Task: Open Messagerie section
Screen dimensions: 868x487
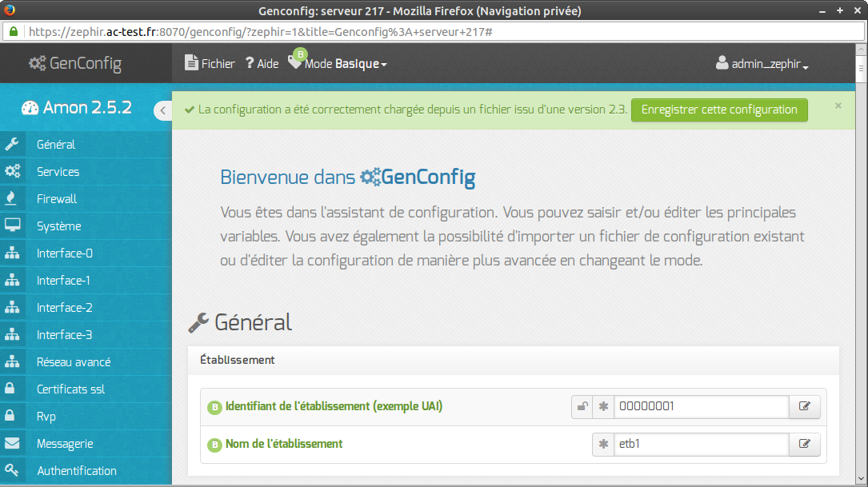Action: pyautogui.click(x=86, y=443)
